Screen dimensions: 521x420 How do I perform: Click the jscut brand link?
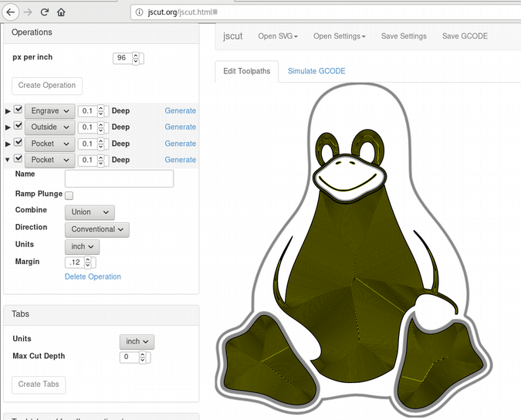coord(232,36)
